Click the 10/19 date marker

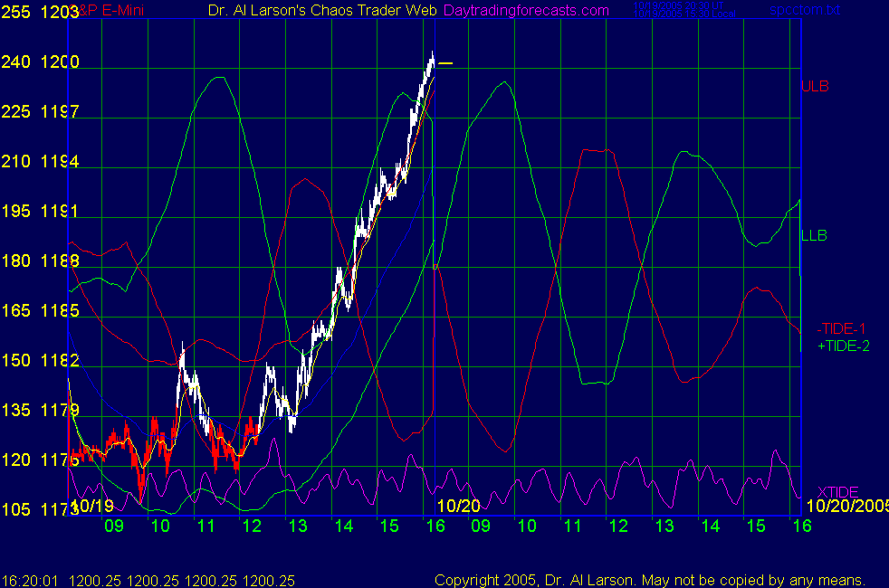coord(92,506)
